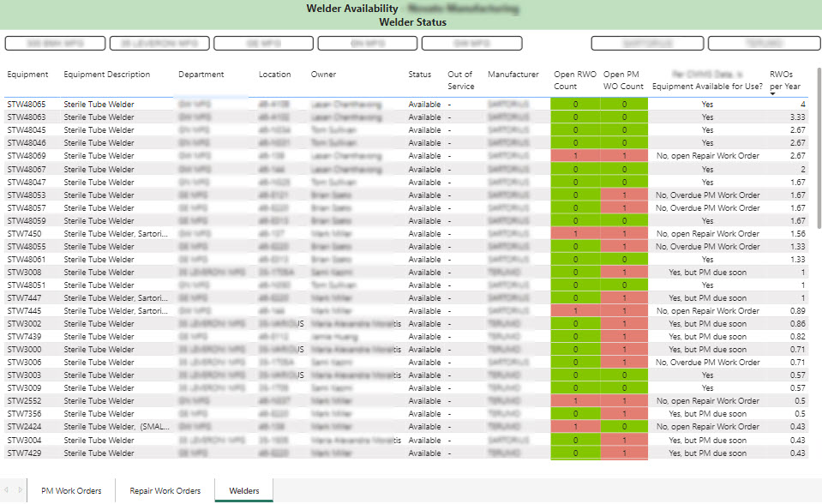Sort by the Equipment column header
Screen dimensions: 822x504
(x=27, y=75)
